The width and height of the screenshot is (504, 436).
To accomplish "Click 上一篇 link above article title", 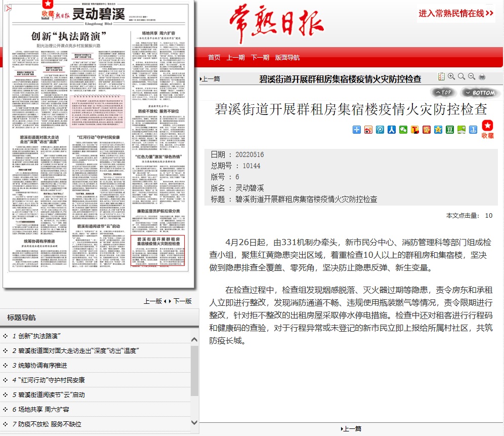I will (210, 79).
